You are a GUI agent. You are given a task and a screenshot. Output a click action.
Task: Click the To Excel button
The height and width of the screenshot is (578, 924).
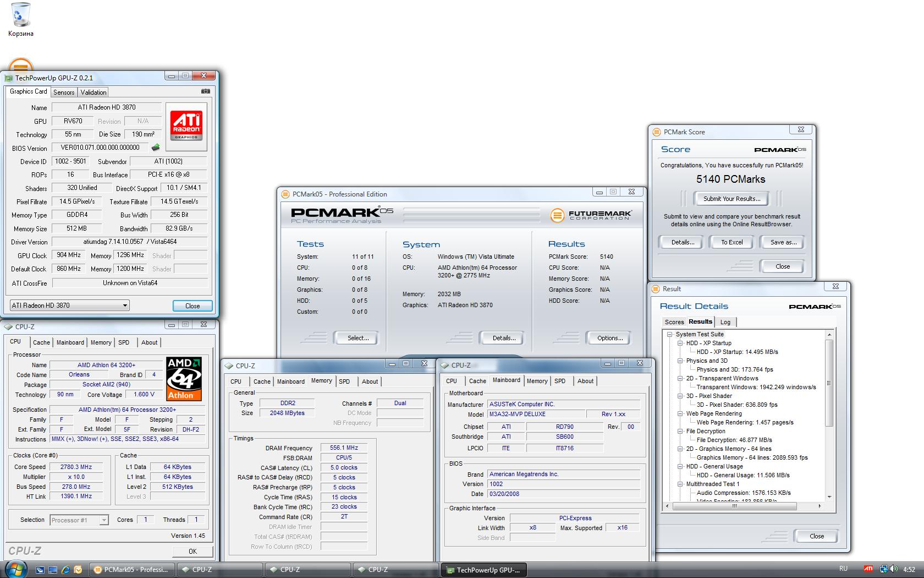pyautogui.click(x=732, y=242)
